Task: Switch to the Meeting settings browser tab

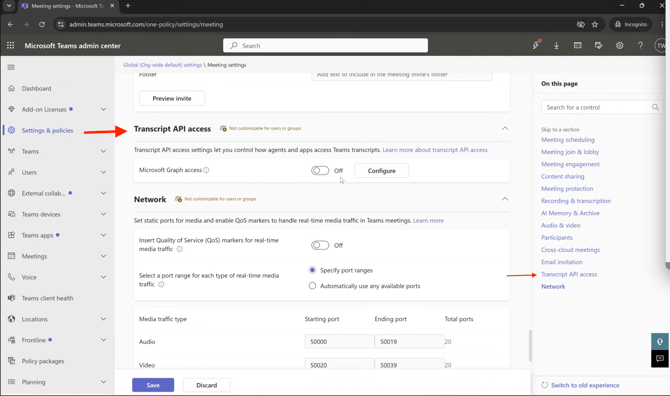Action: pos(68,6)
